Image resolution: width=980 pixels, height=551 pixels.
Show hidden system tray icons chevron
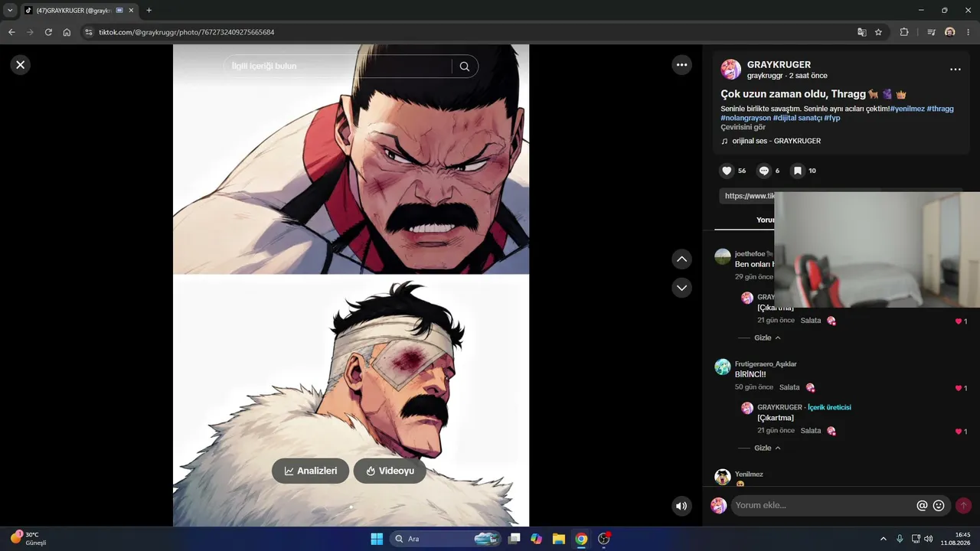883,539
